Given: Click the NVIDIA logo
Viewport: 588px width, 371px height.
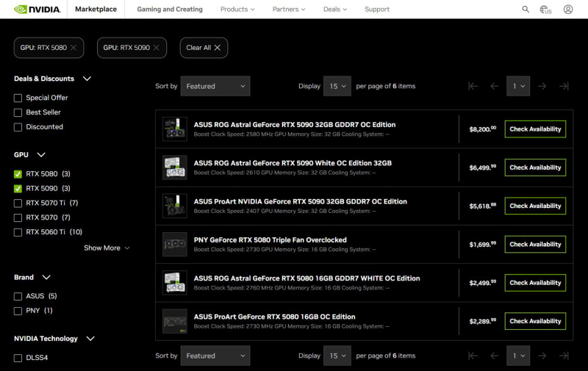Looking at the screenshot, I should 37,9.
